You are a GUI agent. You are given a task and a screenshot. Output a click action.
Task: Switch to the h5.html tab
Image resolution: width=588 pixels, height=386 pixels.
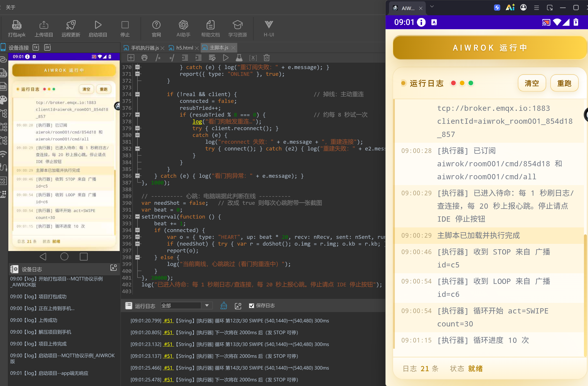(183, 48)
